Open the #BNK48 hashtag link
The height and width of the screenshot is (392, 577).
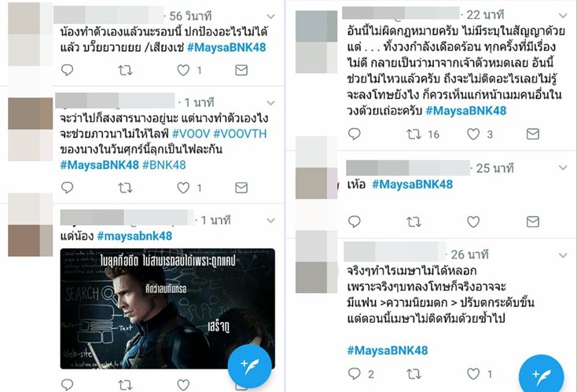[x=164, y=165]
